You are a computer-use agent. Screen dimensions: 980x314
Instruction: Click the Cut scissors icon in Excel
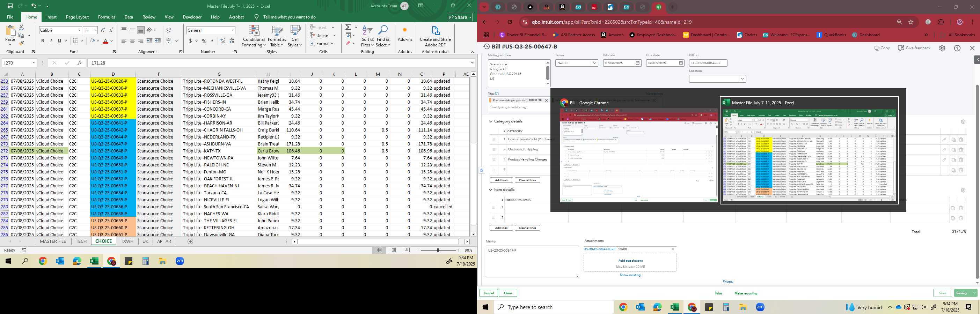[21, 27]
